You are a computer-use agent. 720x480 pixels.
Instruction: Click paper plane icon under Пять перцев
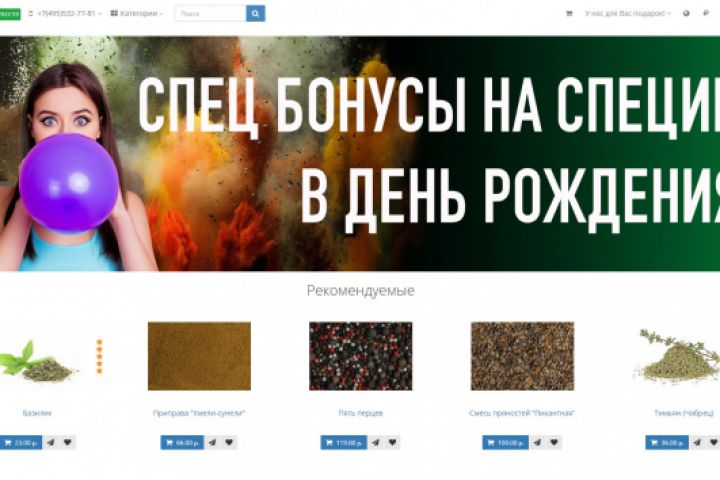pos(376,442)
